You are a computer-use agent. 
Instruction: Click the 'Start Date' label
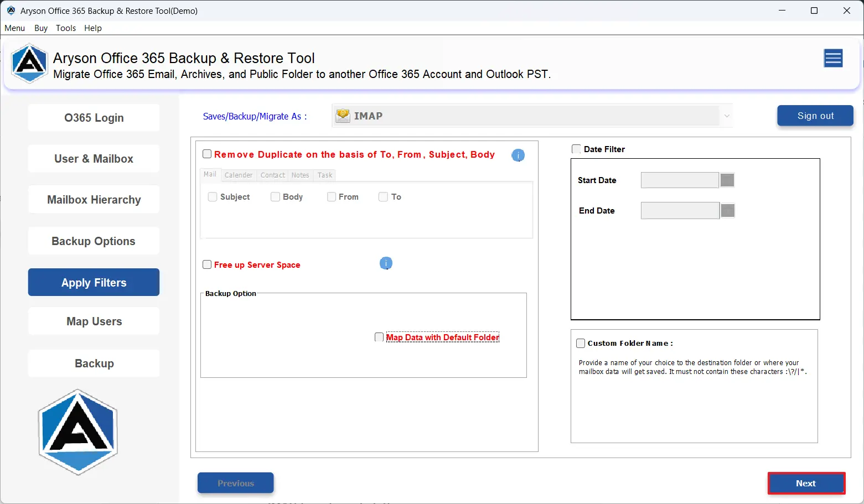pos(597,180)
